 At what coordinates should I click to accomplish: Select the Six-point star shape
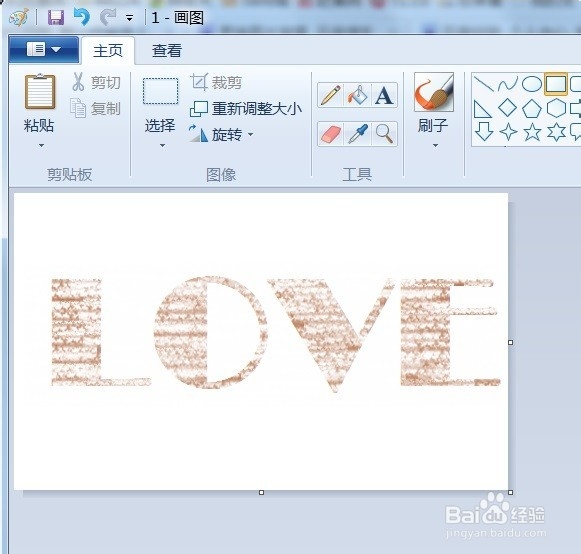click(556, 132)
